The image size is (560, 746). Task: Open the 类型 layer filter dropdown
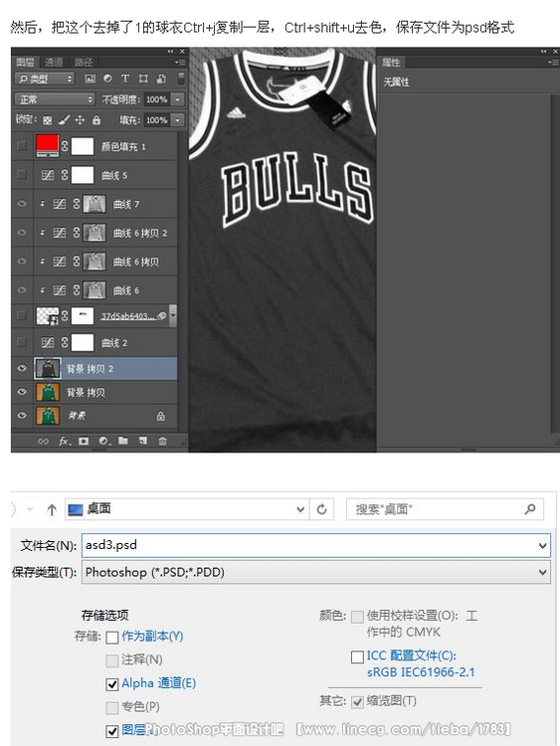coord(45,79)
